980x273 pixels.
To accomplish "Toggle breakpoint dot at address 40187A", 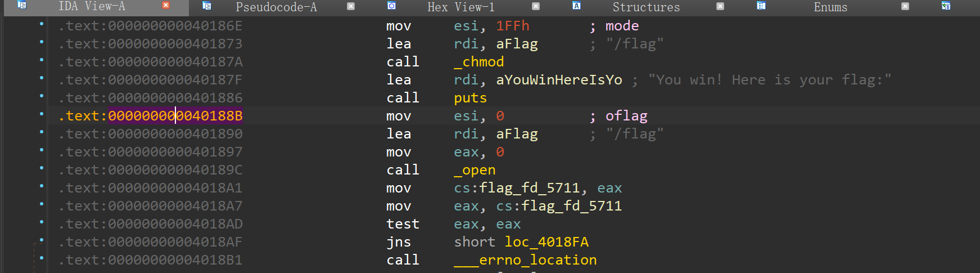I will click(x=42, y=60).
